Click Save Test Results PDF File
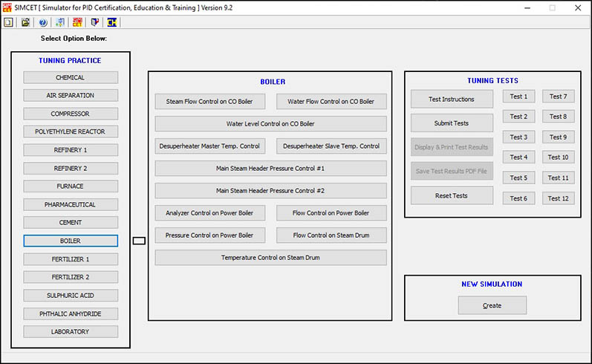This screenshot has height=364, width=592. (x=452, y=171)
